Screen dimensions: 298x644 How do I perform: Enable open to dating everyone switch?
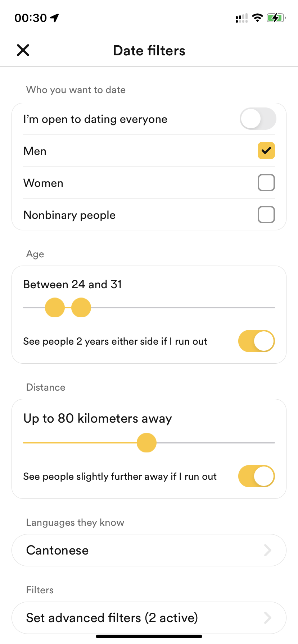tap(258, 119)
